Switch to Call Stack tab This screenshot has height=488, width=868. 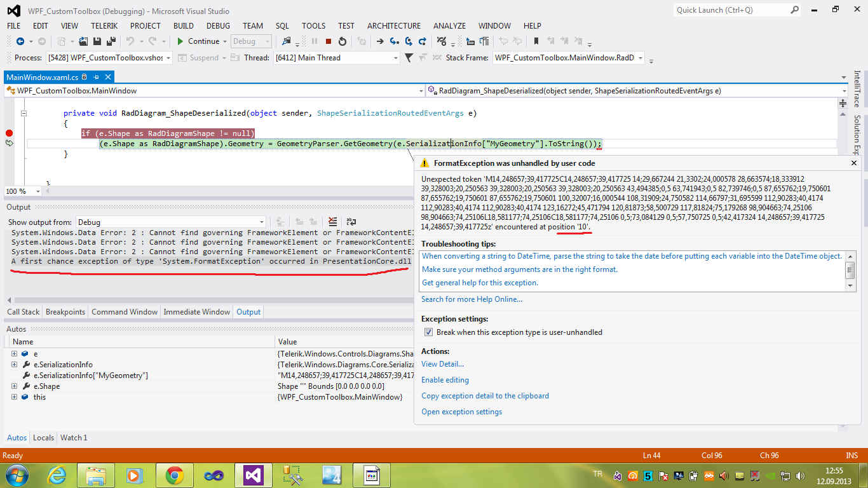(23, 312)
